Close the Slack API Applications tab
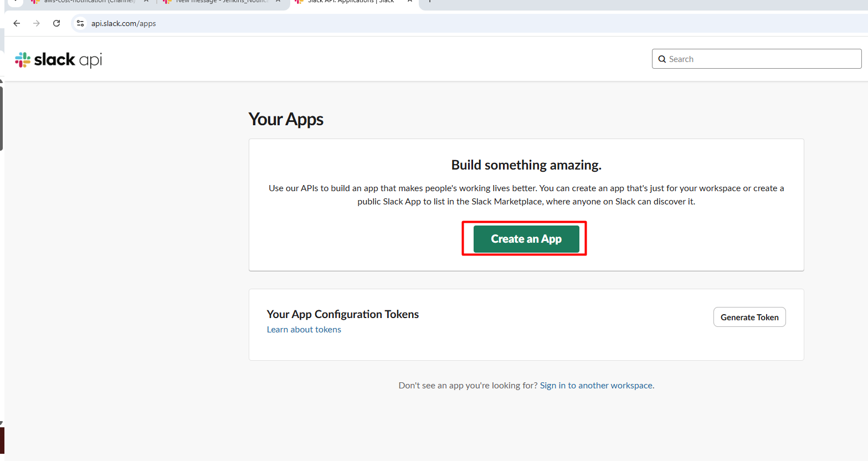The height and width of the screenshot is (461, 868). [x=410, y=2]
